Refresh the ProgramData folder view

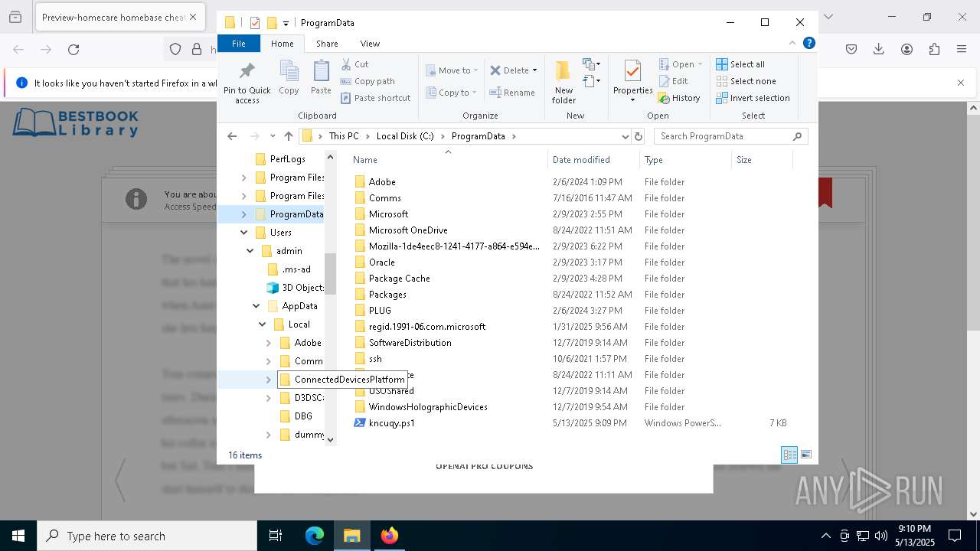click(639, 136)
